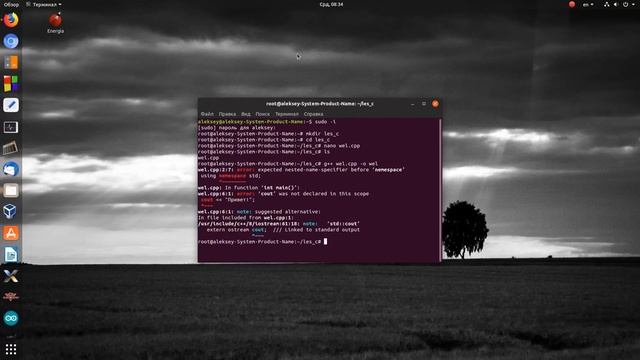Open the Thunderbird mail dock icon
The height and width of the screenshot is (360, 640).
tap(11, 169)
